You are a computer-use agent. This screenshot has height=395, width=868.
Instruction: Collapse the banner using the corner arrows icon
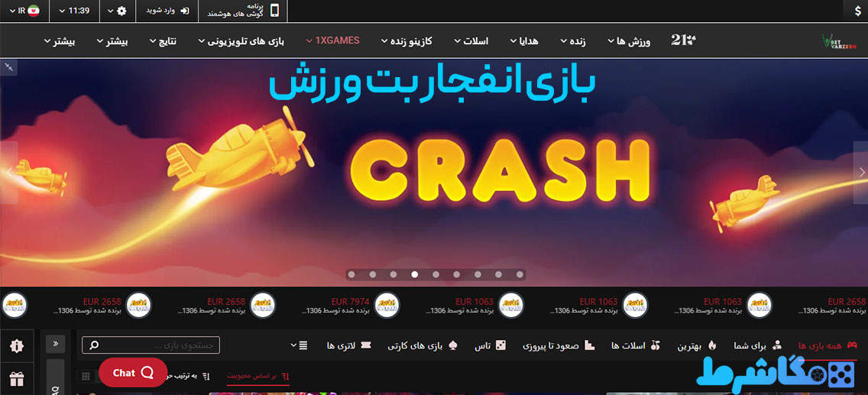[x=9, y=67]
